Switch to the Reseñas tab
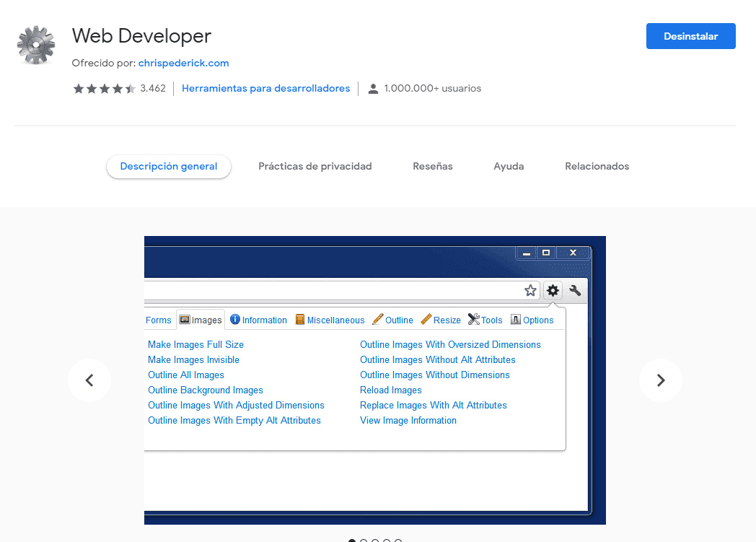756x542 pixels. pyautogui.click(x=432, y=166)
